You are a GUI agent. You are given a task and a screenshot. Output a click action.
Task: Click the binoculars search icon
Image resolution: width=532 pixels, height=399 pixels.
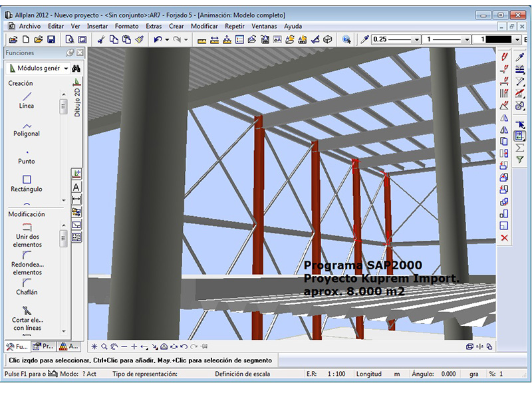click(x=76, y=68)
